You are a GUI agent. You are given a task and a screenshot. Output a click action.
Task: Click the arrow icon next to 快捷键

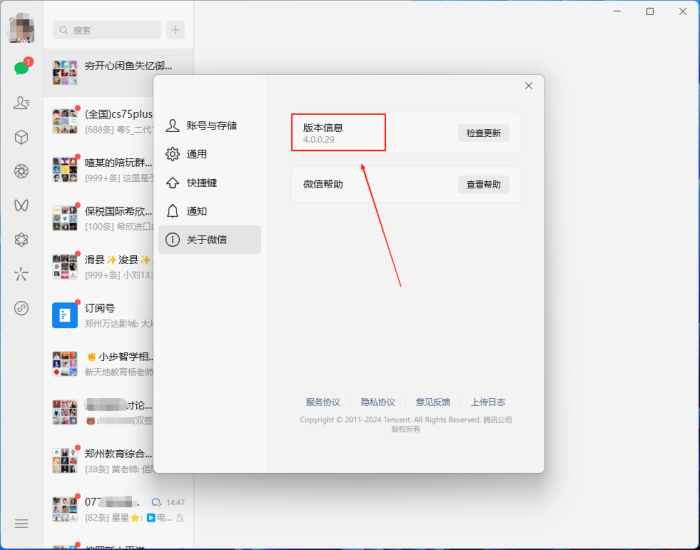tap(172, 183)
